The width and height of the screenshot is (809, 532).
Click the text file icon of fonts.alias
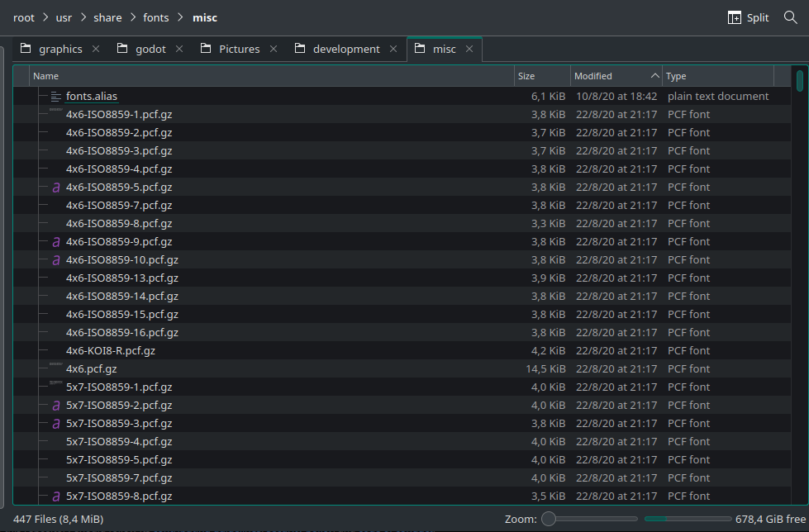point(55,97)
